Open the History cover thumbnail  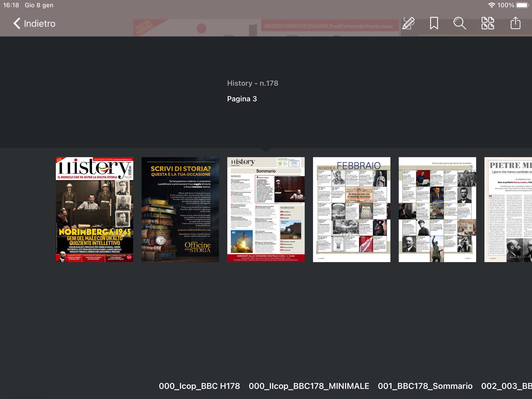94,210
